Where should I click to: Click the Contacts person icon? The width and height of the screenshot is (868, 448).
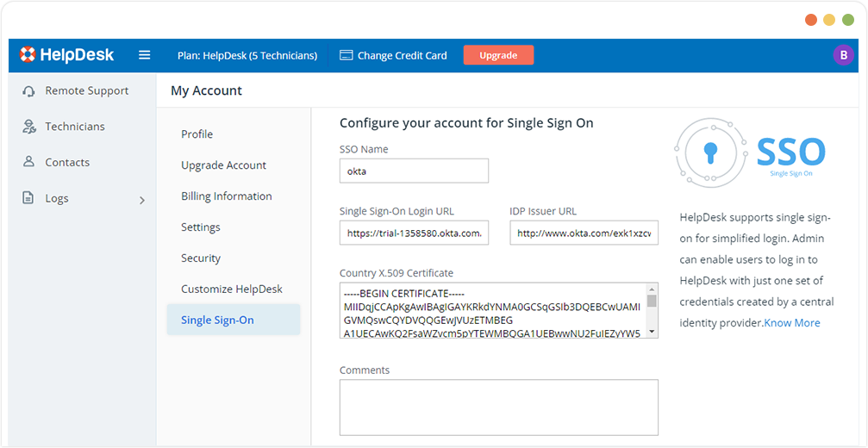(x=29, y=162)
